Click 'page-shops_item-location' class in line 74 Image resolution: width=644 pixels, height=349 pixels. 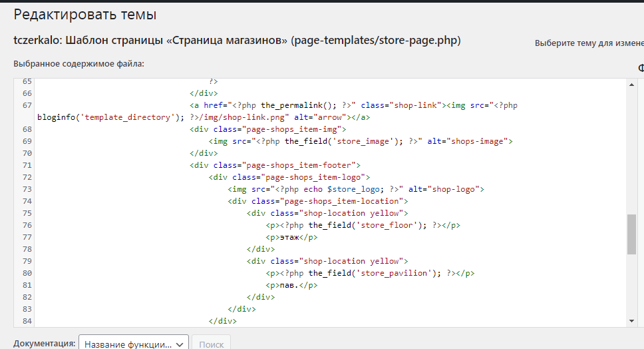(x=343, y=201)
